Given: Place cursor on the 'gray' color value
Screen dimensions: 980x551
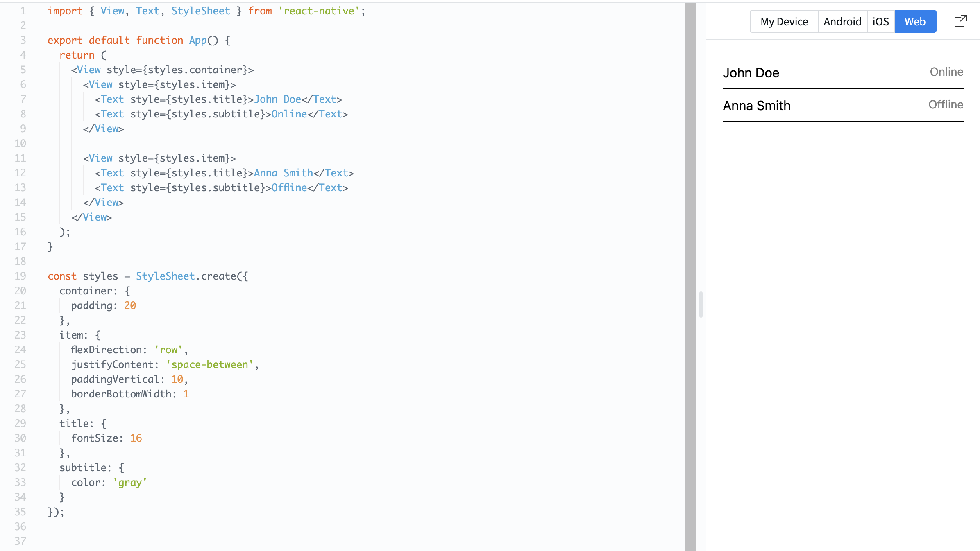Looking at the screenshot, I should point(129,483).
